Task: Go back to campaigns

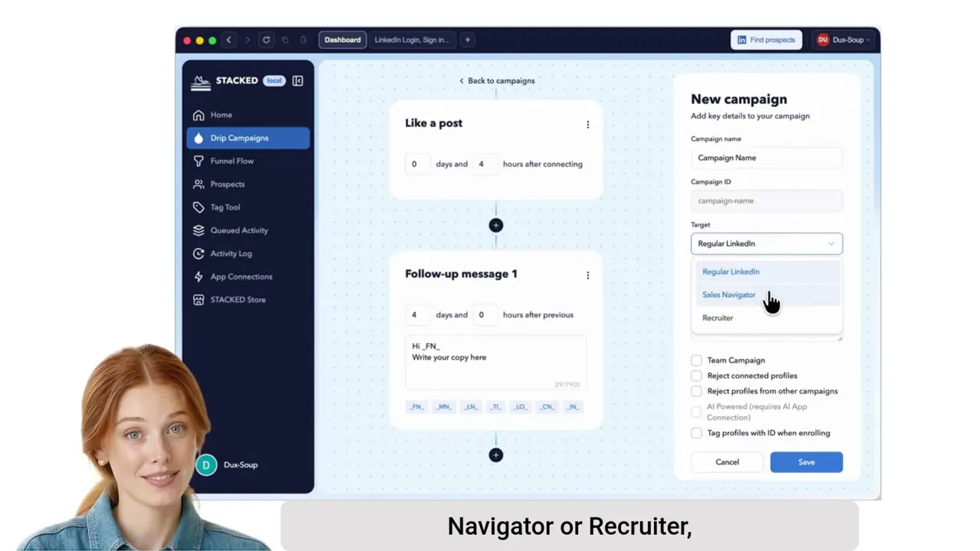Action: click(497, 80)
